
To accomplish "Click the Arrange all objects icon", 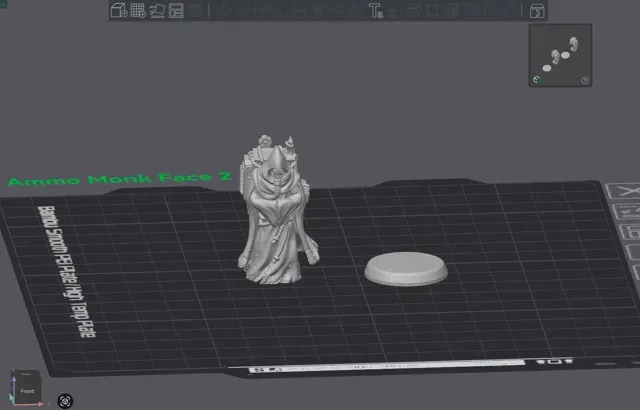I will [x=176, y=10].
